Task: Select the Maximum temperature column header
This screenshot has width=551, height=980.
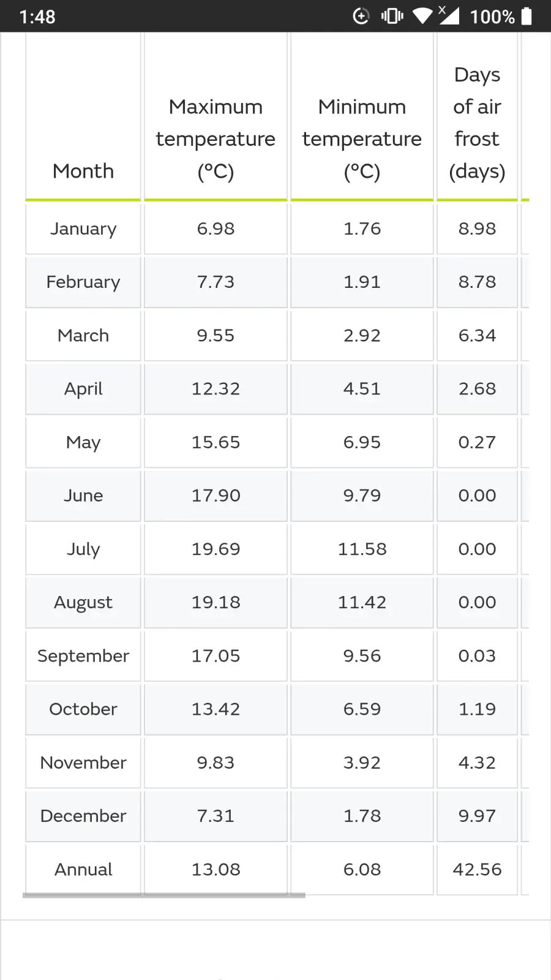Action: (x=216, y=138)
